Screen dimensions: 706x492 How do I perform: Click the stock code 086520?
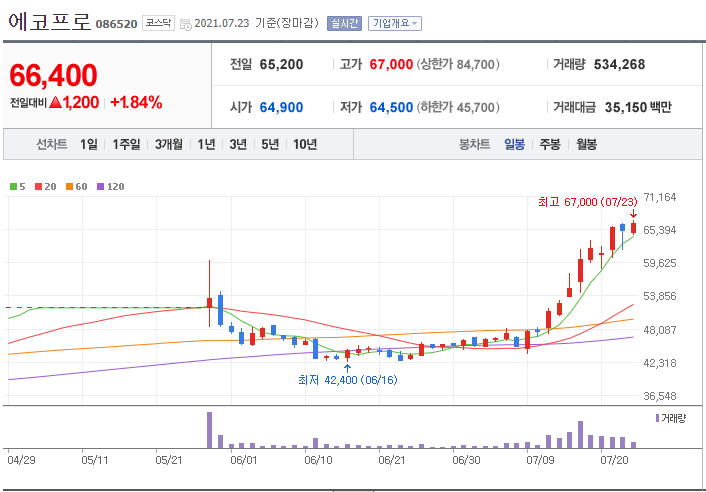pos(116,24)
